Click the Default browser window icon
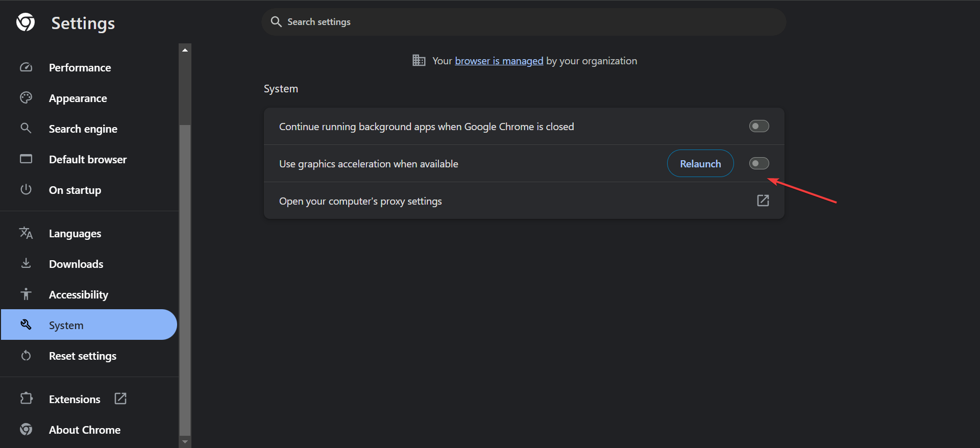The height and width of the screenshot is (448, 980). 26,159
